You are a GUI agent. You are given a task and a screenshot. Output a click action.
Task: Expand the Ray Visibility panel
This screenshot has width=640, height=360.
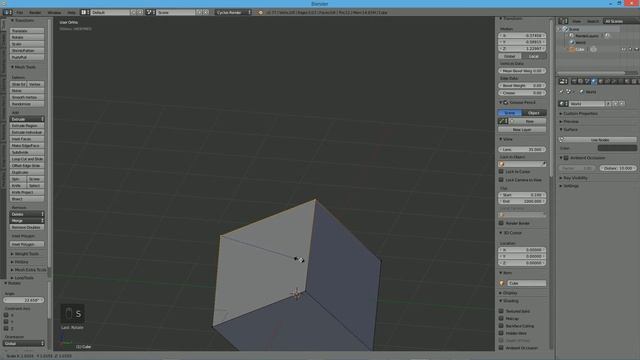[573, 178]
